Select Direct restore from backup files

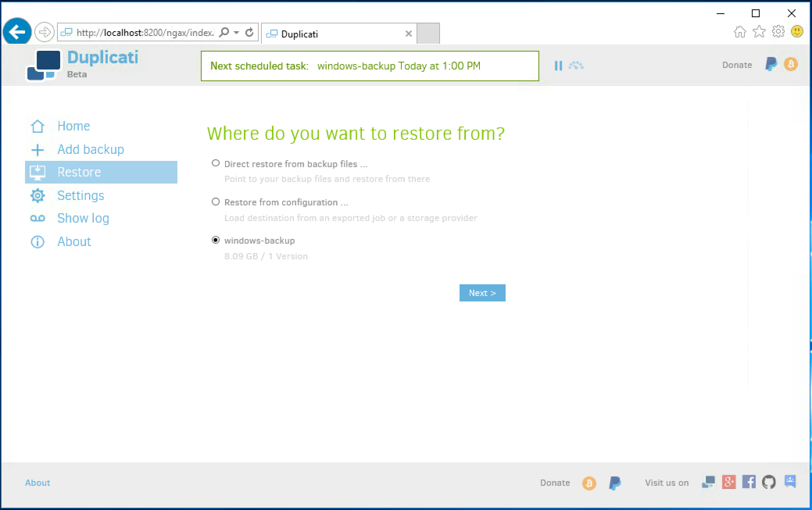(x=216, y=163)
